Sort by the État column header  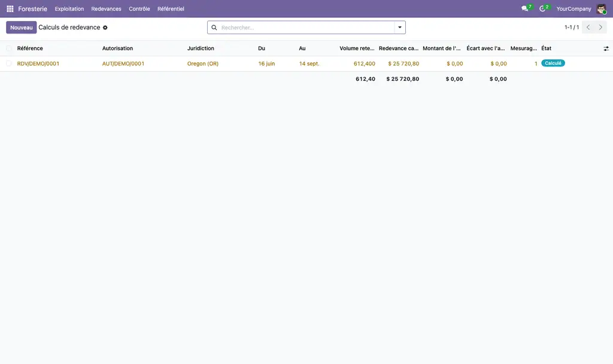pyautogui.click(x=546, y=48)
